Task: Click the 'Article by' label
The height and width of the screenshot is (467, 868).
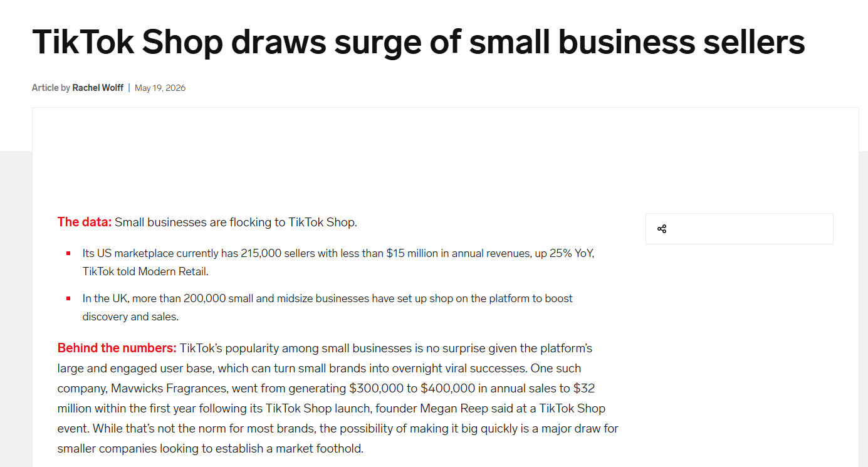Action: pyautogui.click(x=51, y=88)
